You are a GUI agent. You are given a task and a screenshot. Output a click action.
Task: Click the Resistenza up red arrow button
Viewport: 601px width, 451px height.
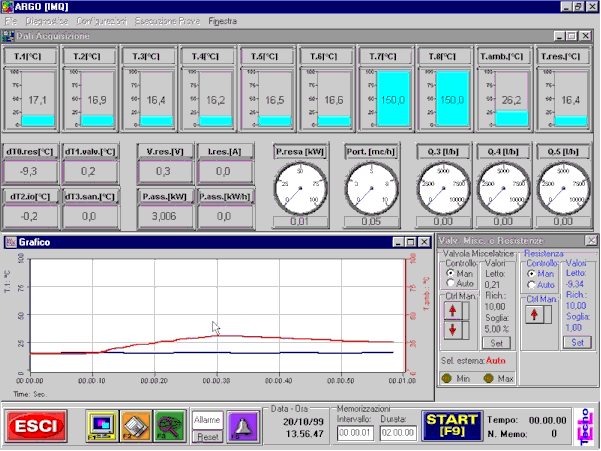(534, 315)
